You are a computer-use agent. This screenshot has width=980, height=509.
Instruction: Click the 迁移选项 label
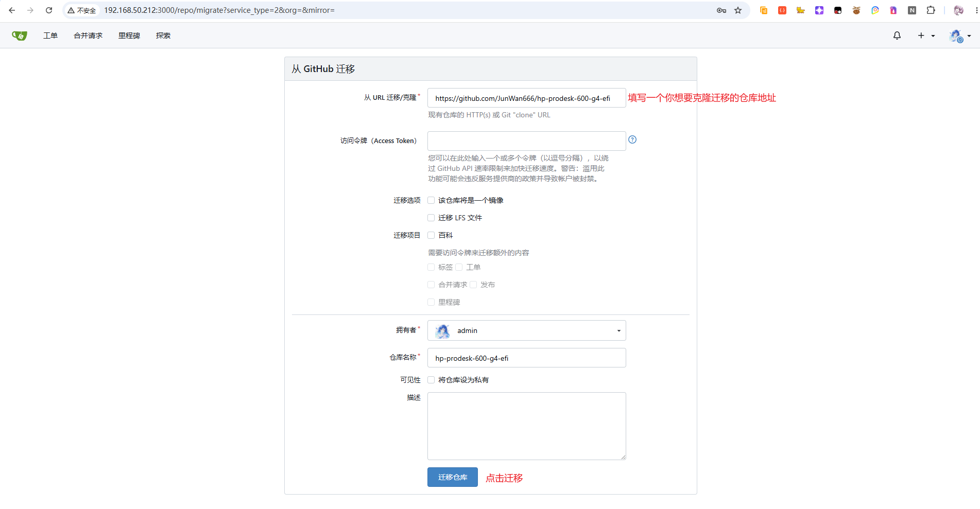pyautogui.click(x=407, y=200)
